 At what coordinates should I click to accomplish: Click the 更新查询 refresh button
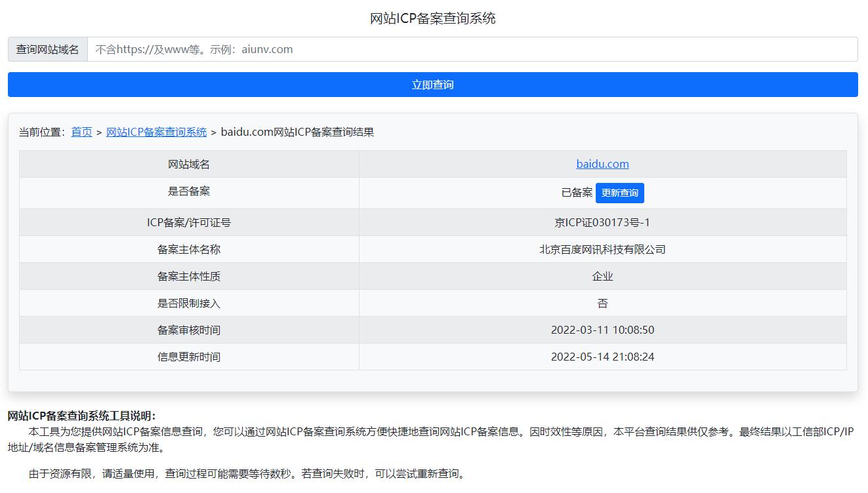pyautogui.click(x=619, y=192)
